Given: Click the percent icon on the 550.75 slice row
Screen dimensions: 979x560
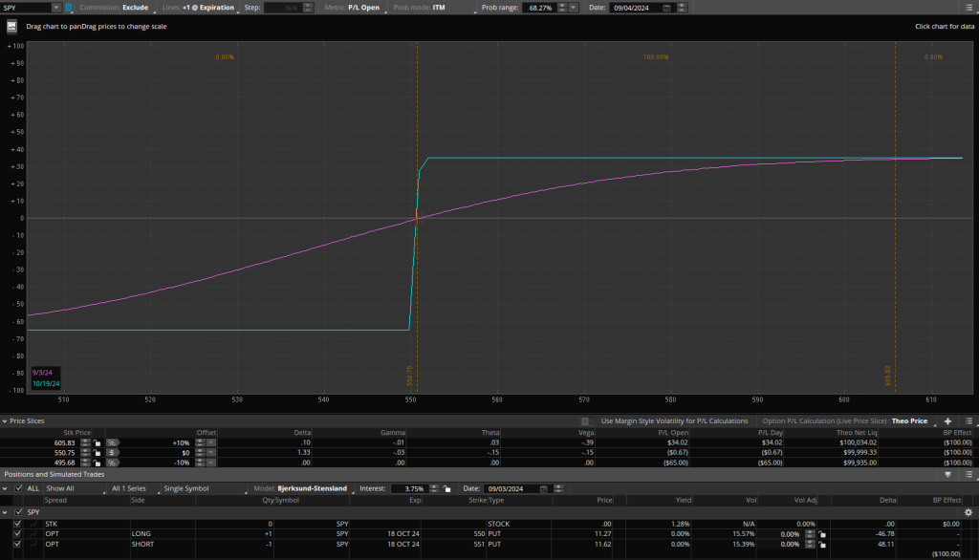Looking at the screenshot, I should [112, 453].
